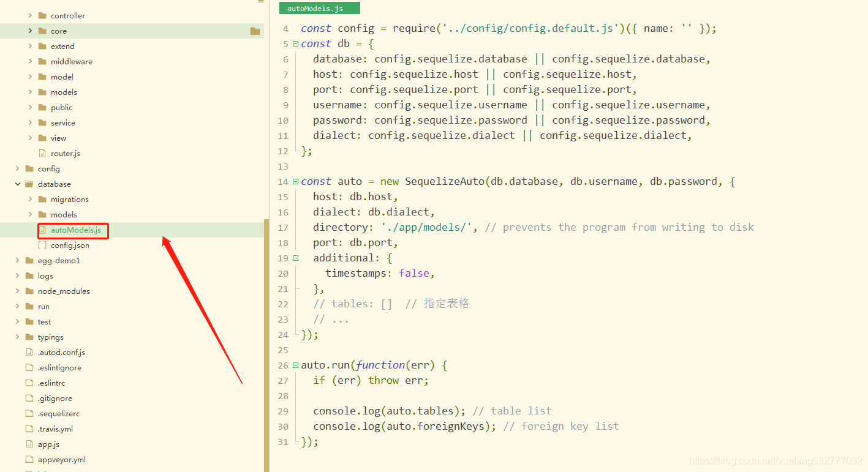The width and height of the screenshot is (868, 472).
Task: Collapse the additional object at line 19
Action: point(295,258)
